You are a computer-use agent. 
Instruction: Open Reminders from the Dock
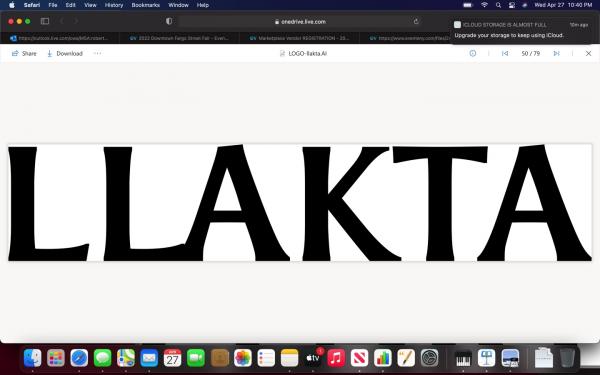(266, 359)
